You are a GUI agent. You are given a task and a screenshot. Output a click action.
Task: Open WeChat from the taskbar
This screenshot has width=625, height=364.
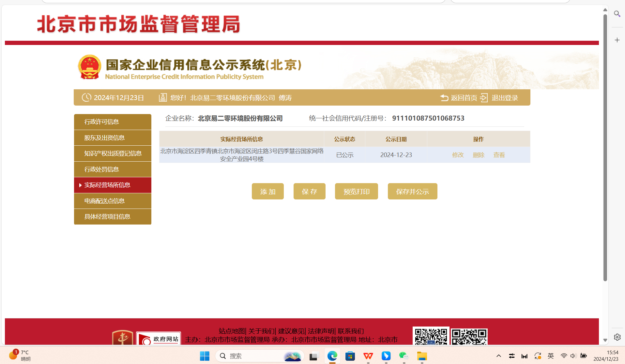point(404,356)
